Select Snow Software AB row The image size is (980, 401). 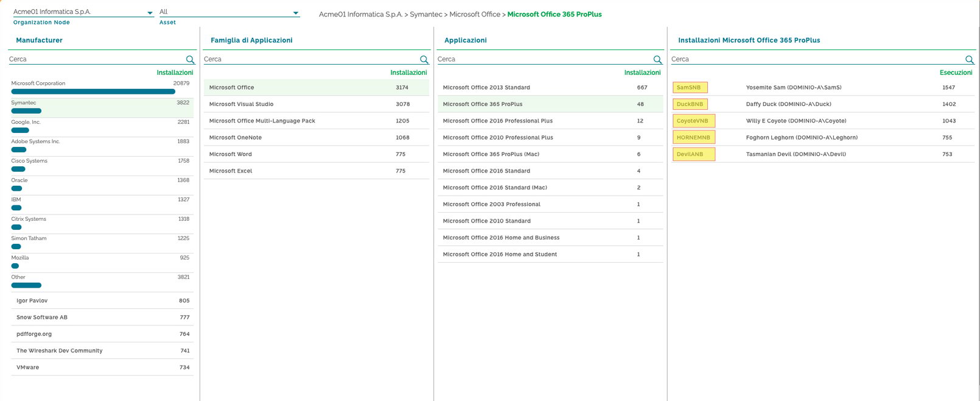(102, 318)
